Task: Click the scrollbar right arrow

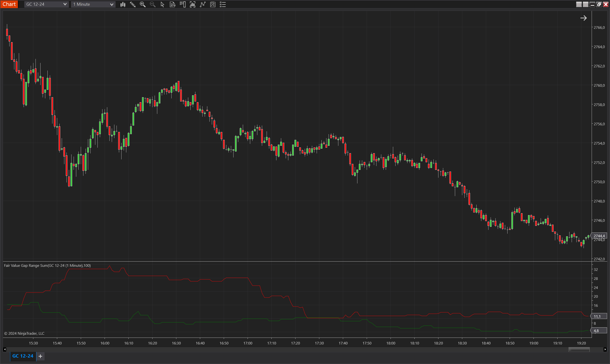Action: (x=605, y=349)
